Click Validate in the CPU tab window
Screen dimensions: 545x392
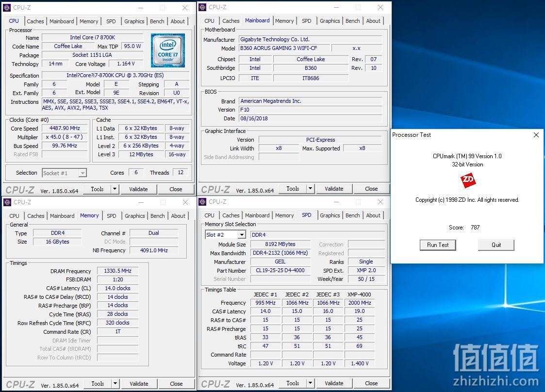138,189
